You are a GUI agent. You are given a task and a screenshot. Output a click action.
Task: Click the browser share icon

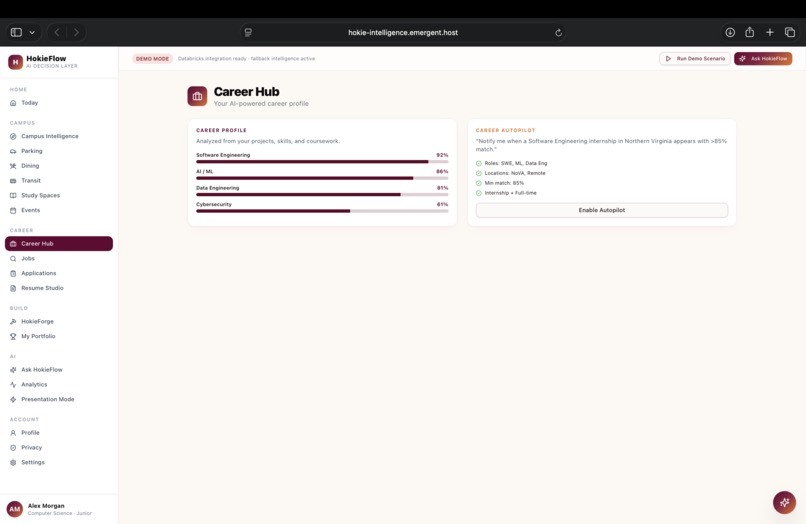pos(750,32)
